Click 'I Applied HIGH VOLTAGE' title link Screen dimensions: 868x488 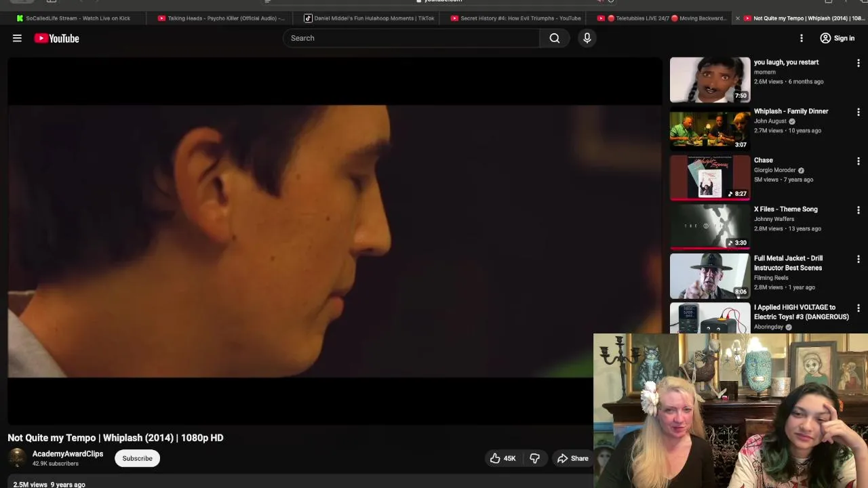point(802,312)
